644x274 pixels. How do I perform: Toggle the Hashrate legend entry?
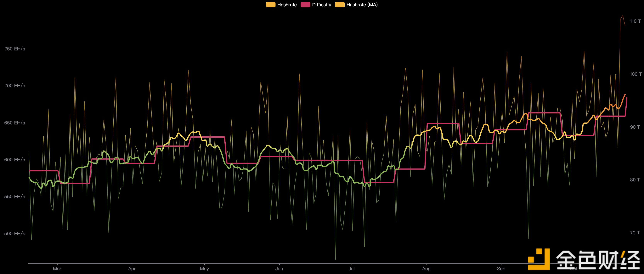(x=281, y=5)
